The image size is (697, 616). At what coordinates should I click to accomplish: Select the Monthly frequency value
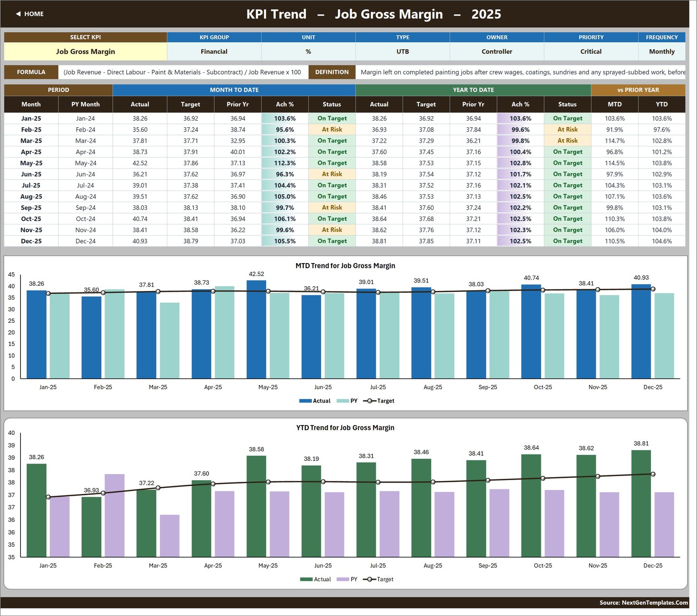tap(662, 51)
